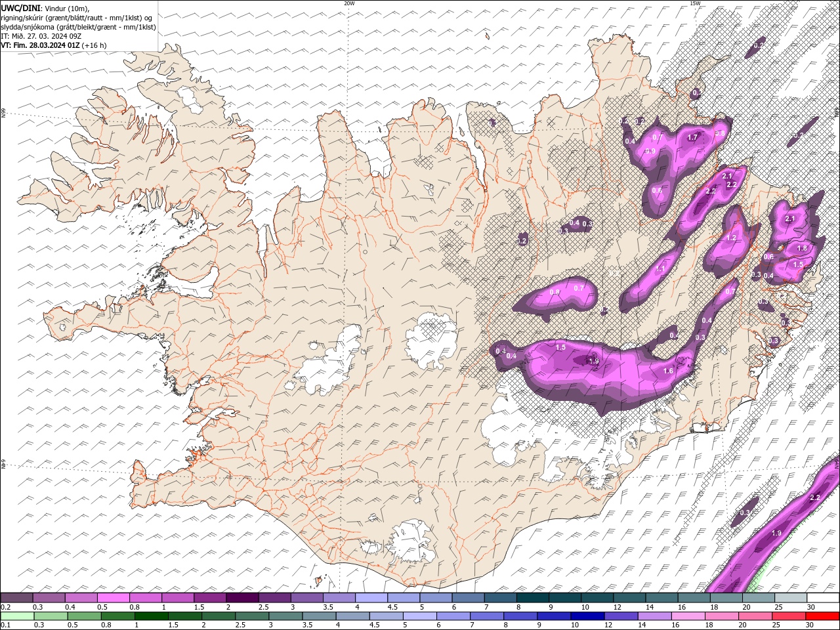This screenshot has width=840, height=630.
Task: Click bottom legend pale green swatch between 0.1 and 0.3
Action: [x=16, y=616]
